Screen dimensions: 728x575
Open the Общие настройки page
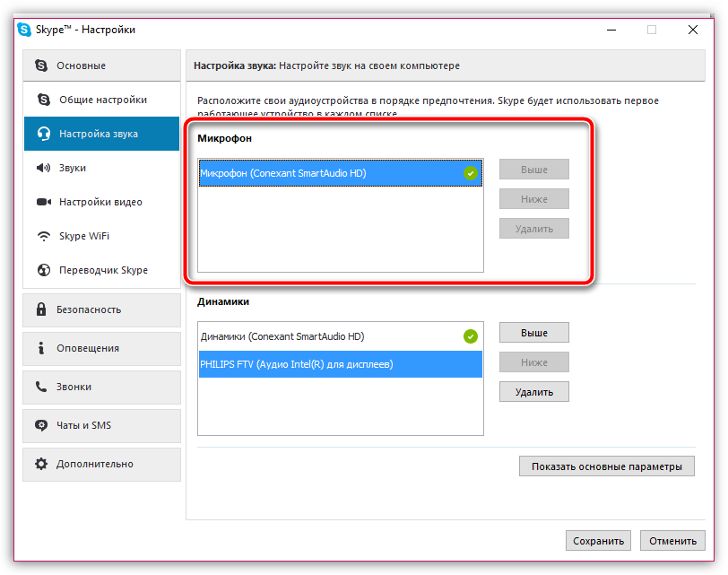pos(101,100)
